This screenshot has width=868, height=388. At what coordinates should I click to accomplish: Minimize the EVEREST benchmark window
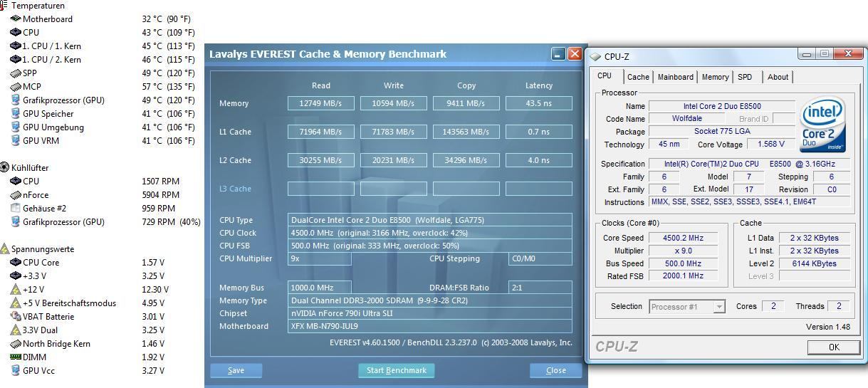click(x=558, y=54)
